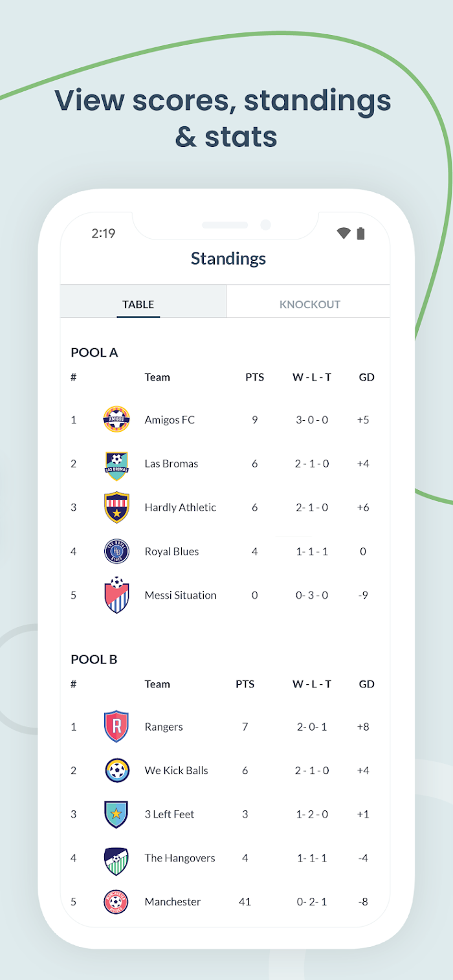
Task: Tap The Hangovers team crest
Action: 116,860
